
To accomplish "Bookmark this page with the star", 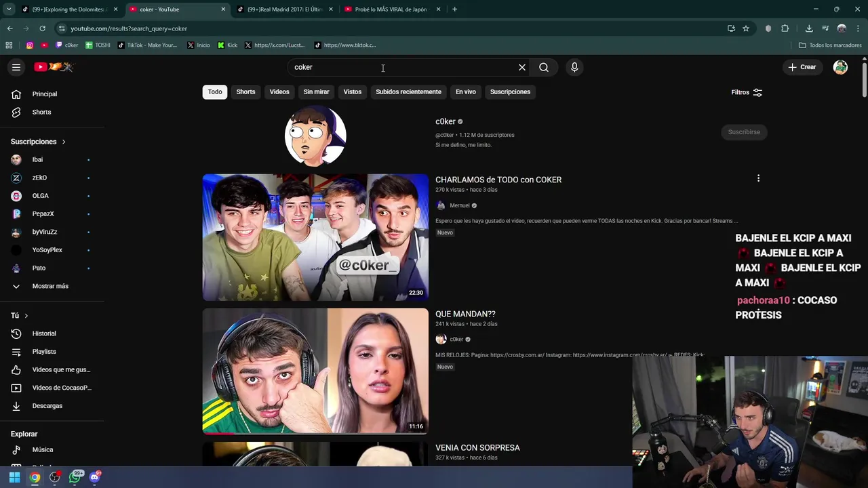I will click(x=746, y=28).
